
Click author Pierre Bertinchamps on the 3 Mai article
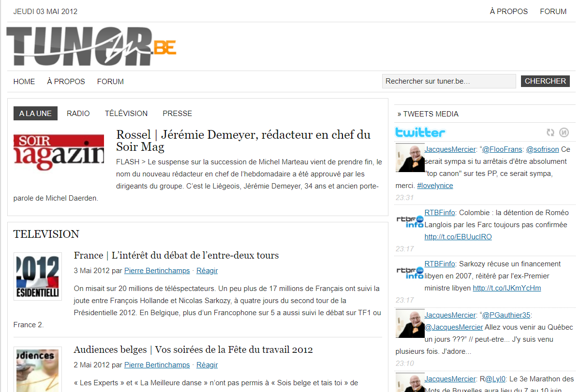157,271
